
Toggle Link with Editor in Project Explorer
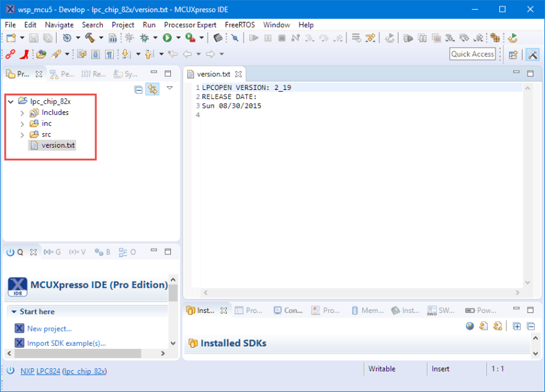pos(152,88)
